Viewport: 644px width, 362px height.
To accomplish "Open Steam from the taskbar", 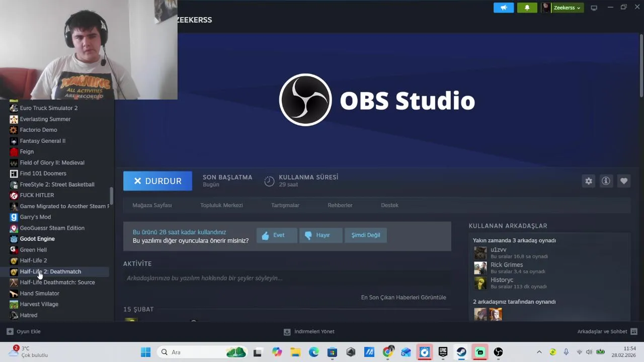I will [x=461, y=352].
